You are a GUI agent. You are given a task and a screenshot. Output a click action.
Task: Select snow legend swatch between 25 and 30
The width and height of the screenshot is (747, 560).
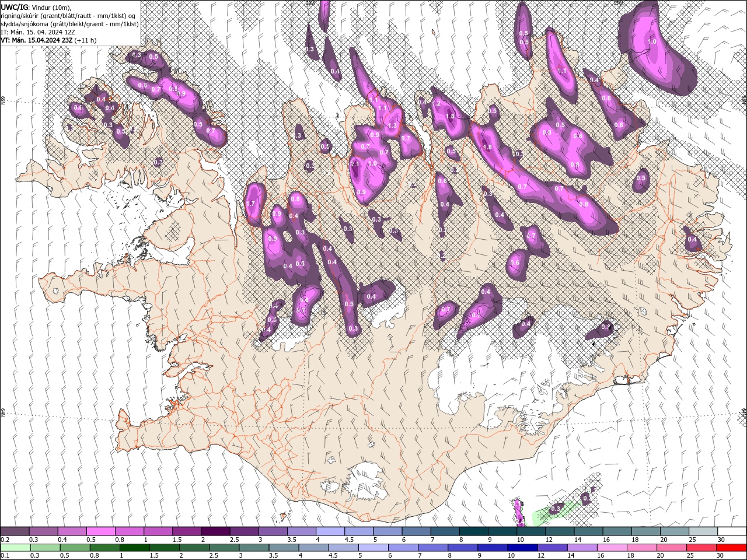[703, 531]
